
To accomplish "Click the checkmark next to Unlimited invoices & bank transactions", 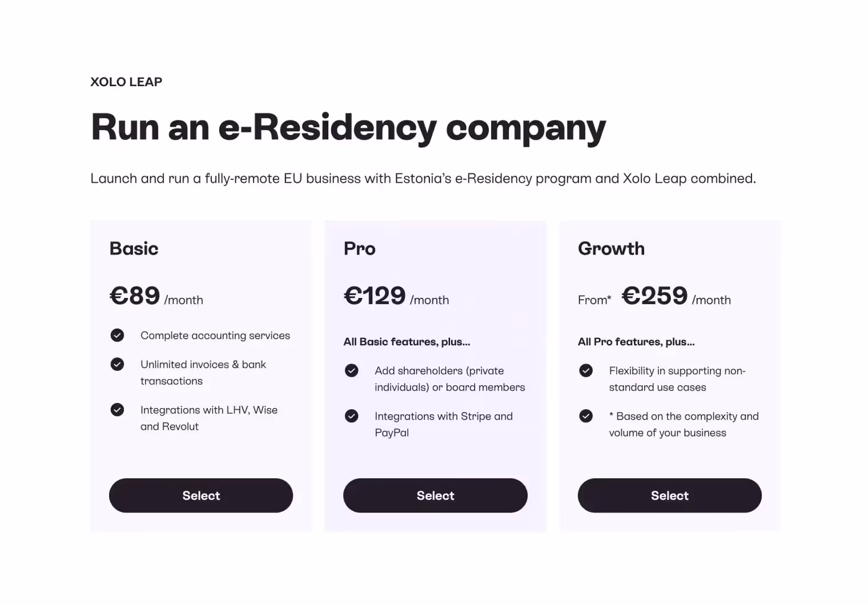I will (117, 364).
